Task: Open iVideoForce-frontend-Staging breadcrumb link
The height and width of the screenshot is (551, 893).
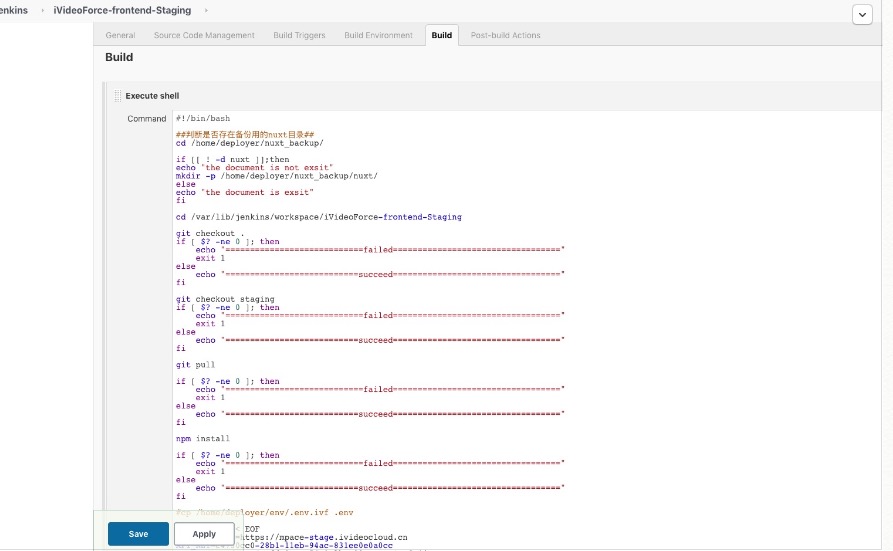Action: (x=122, y=10)
